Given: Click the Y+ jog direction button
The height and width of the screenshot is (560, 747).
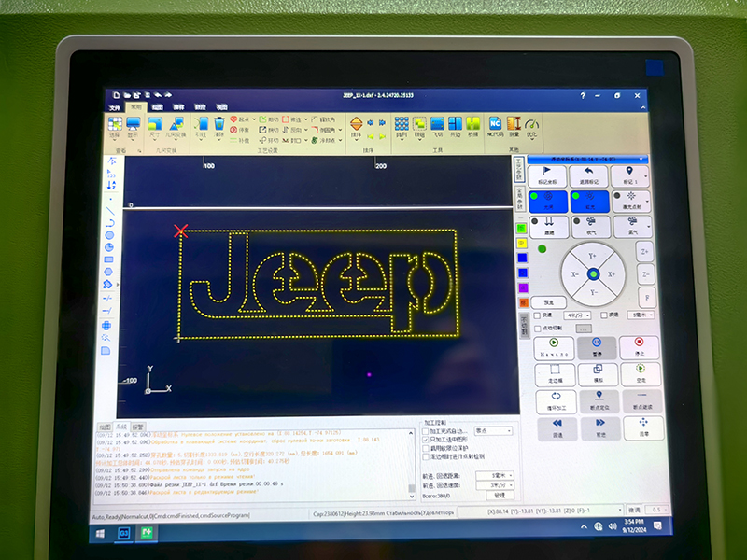Looking at the screenshot, I should click(591, 256).
